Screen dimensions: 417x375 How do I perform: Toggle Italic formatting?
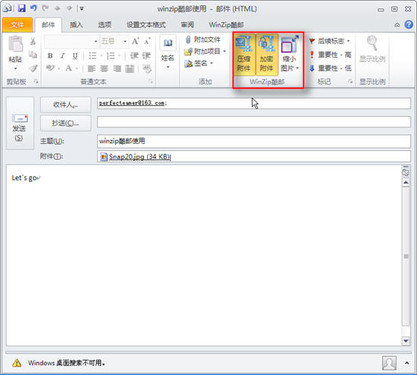(x=62, y=56)
